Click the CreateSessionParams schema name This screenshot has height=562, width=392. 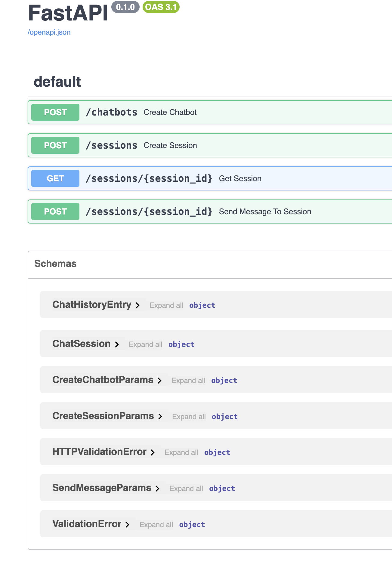(x=103, y=416)
